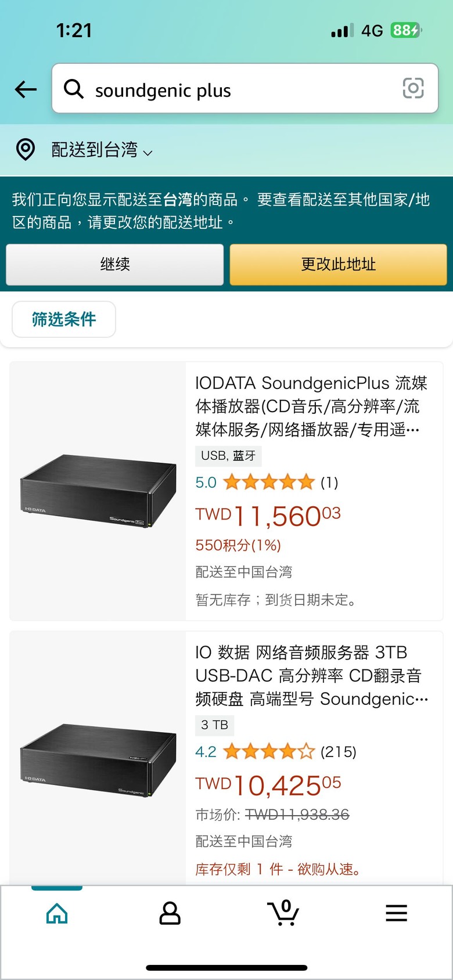Open the Home tab icon
The height and width of the screenshot is (980, 453).
[57, 913]
